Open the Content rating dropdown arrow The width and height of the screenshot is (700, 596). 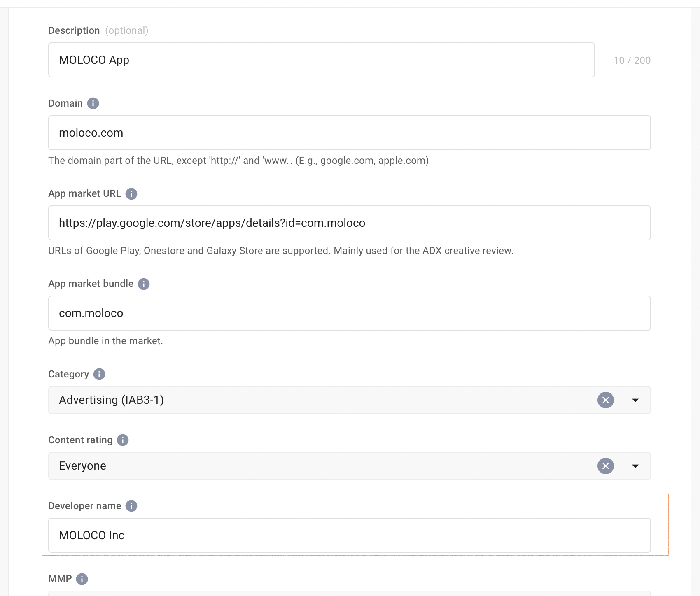click(x=635, y=466)
